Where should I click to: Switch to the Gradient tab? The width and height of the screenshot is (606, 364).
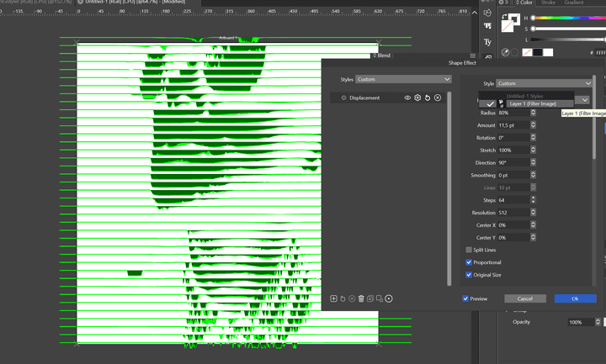pos(573,3)
